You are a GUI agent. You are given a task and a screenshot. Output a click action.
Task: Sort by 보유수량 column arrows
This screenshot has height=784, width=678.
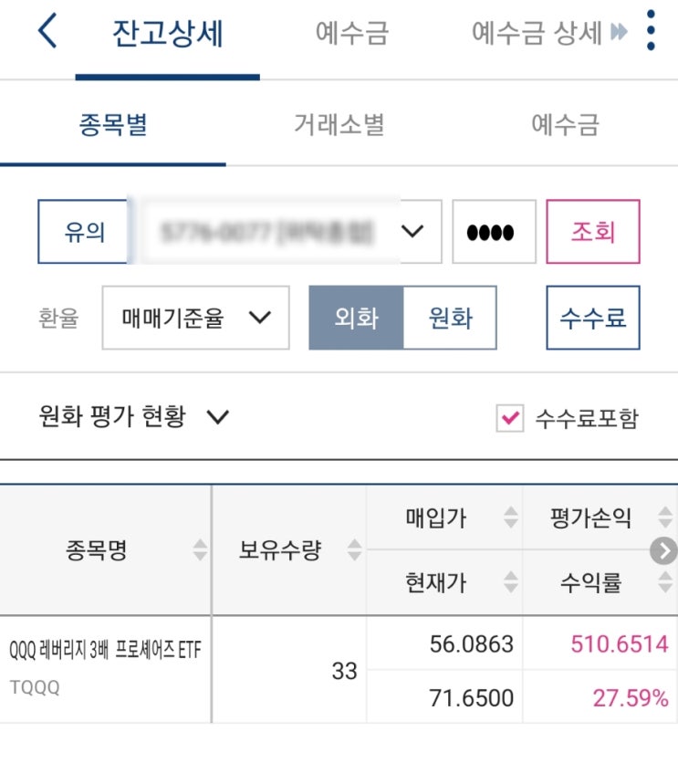(x=354, y=550)
